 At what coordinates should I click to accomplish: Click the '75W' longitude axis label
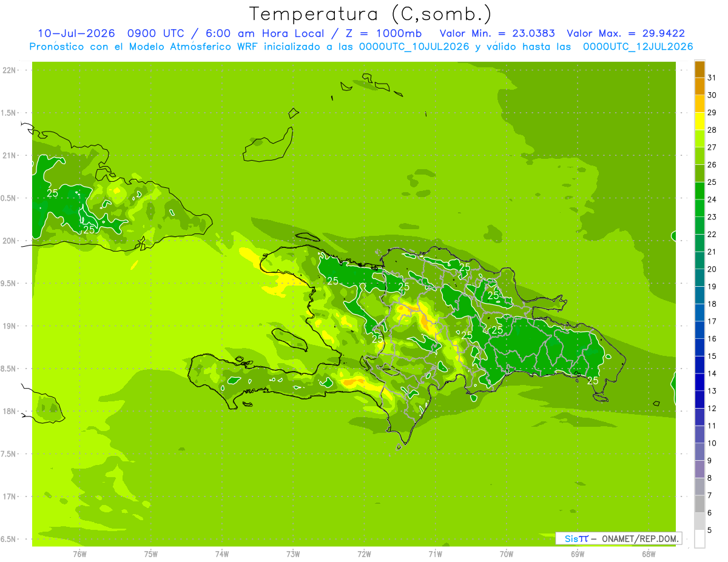coord(151,554)
